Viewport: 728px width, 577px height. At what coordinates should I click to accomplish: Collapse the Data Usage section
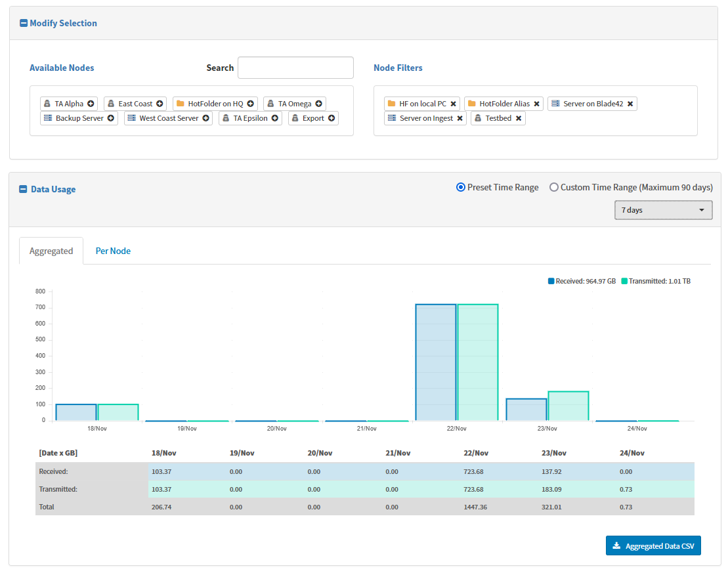point(24,190)
